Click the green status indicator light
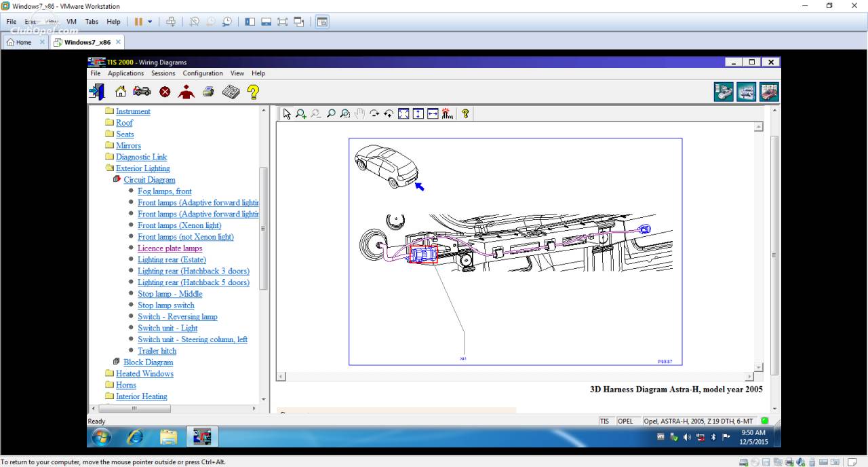This screenshot has width=868, height=467. pyautogui.click(x=765, y=421)
